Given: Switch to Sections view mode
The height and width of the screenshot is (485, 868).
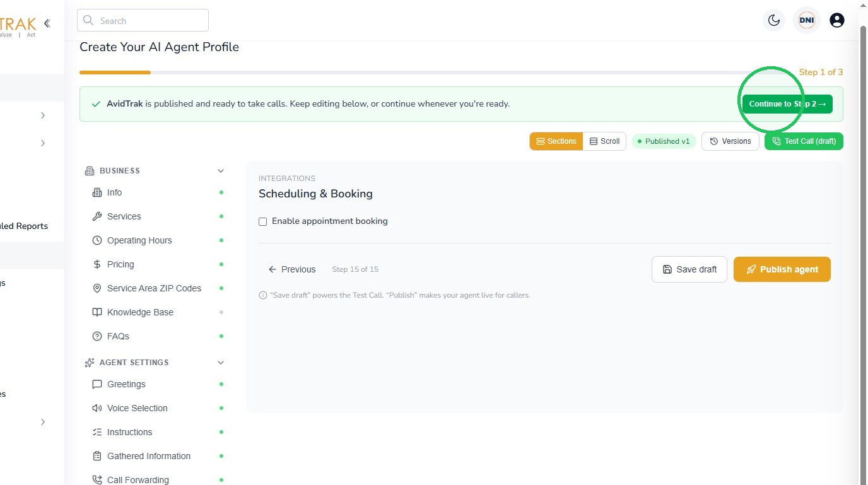Looking at the screenshot, I should tap(556, 141).
